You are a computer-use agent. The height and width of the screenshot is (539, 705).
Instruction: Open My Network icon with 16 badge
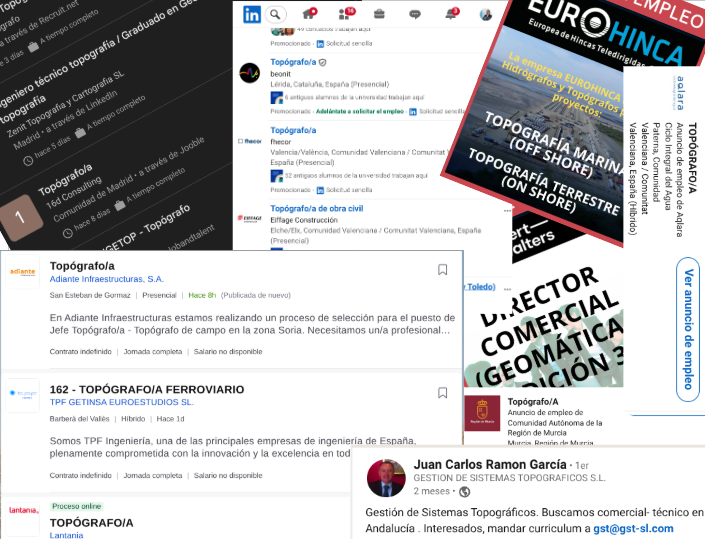(x=345, y=14)
